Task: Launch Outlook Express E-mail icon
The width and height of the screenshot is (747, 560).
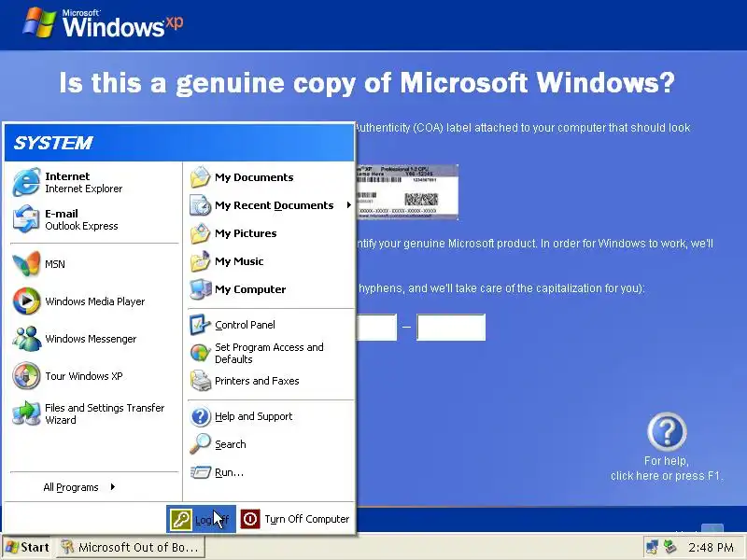Action: (26, 219)
